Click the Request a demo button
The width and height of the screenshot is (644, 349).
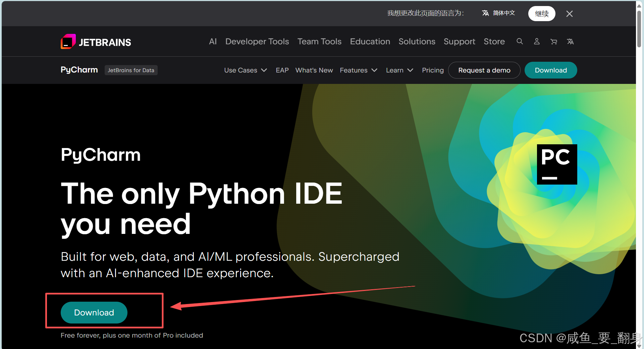coord(484,70)
